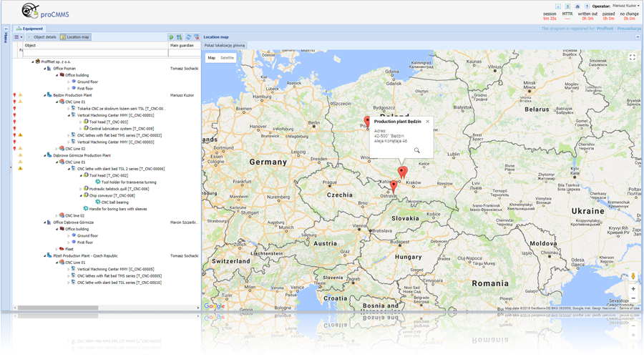Click the Object column header
This screenshot has width=644, height=357.
point(96,46)
